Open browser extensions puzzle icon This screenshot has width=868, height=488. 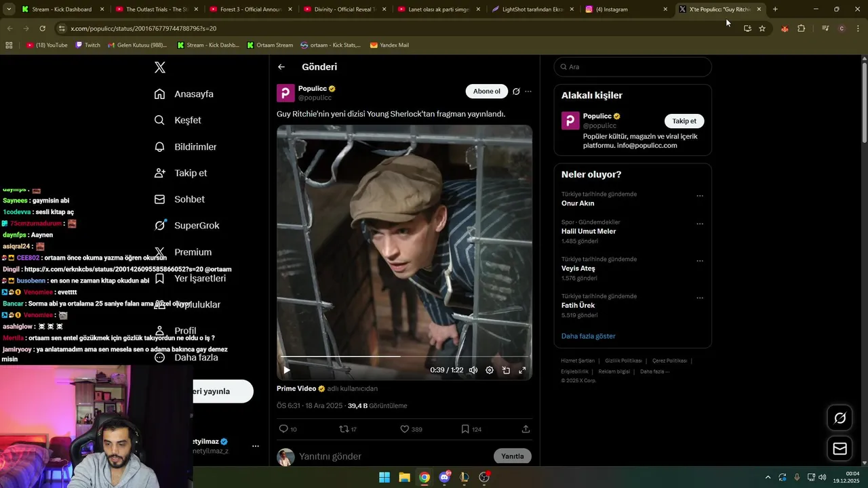coord(802,28)
